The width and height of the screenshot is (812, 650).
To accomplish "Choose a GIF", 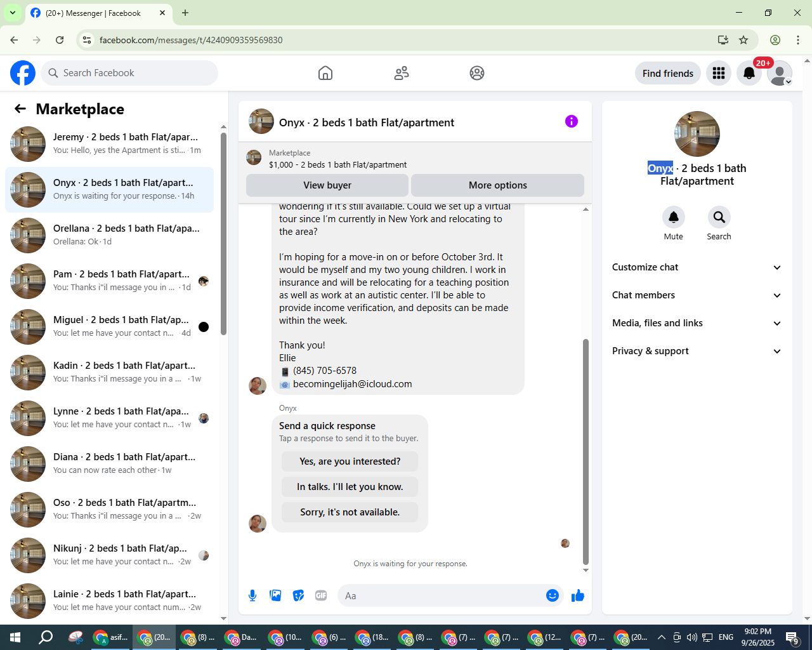I will point(321,595).
